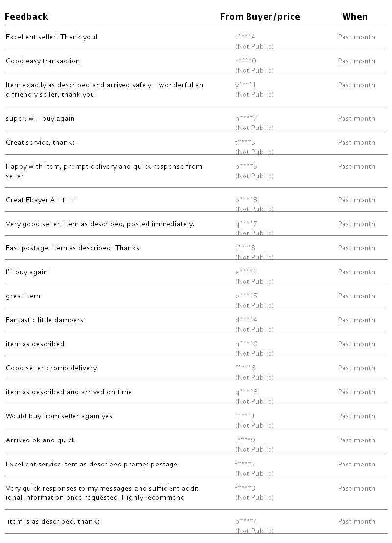The width and height of the screenshot is (392, 543).
Task: Click the From Buyer/price column header
Action: [x=260, y=17]
